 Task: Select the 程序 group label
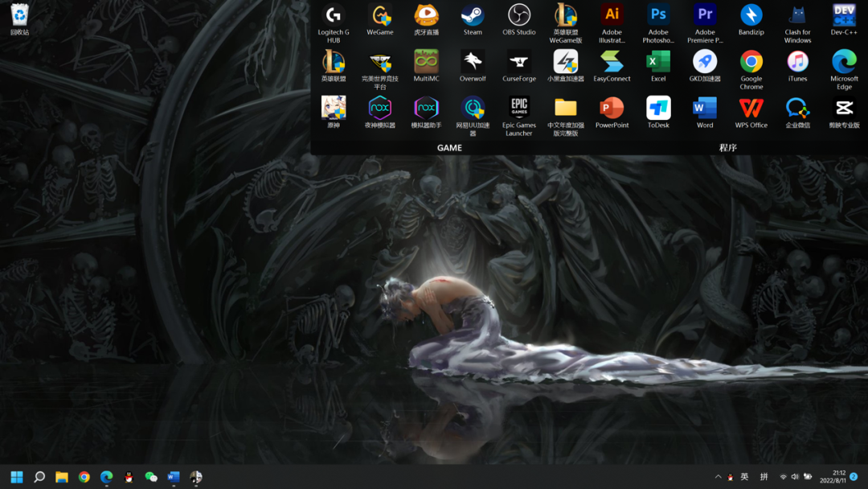pyautogui.click(x=728, y=148)
